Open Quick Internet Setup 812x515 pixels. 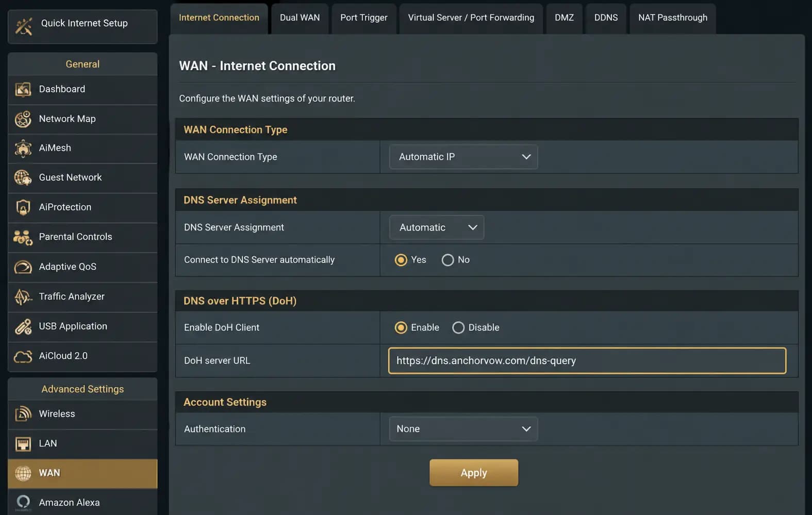coord(82,26)
